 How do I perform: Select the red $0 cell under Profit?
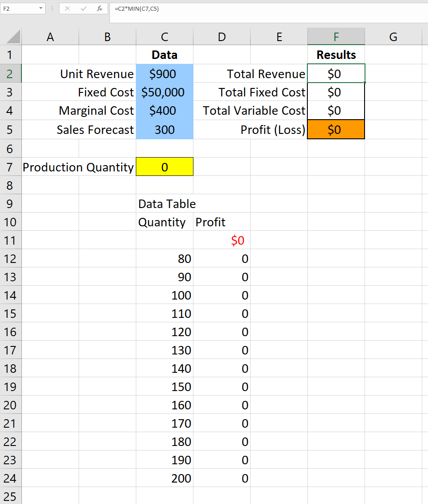pyautogui.click(x=222, y=240)
